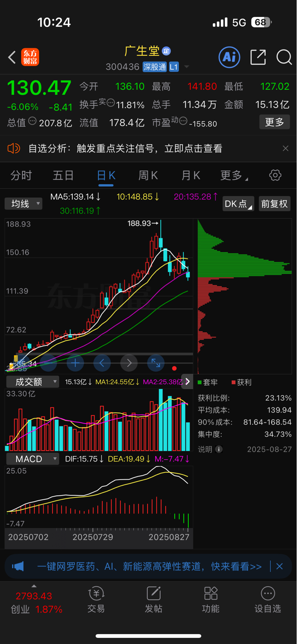The image size is (297, 644).
Task: Tap info icon beside 总值
Action: 32,121
